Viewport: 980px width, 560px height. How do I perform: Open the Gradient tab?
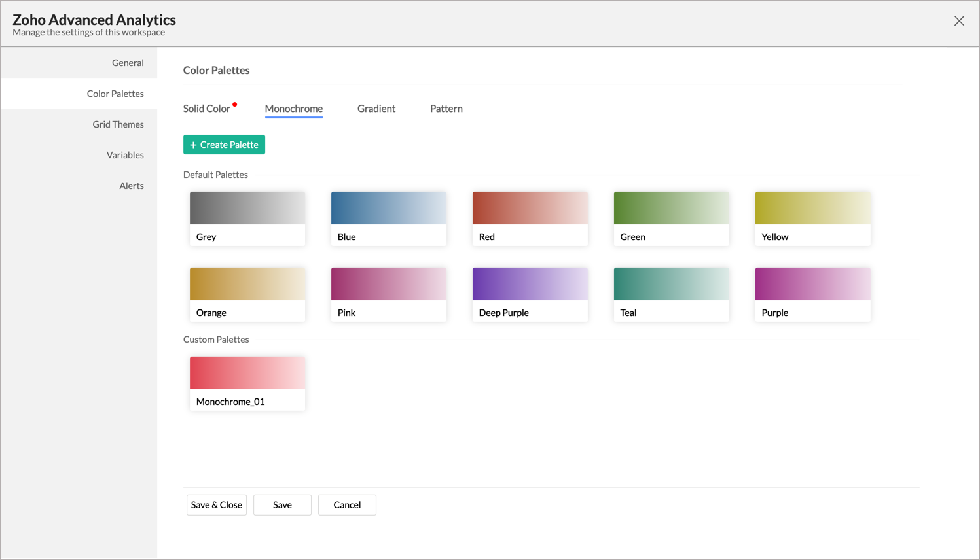tap(376, 109)
